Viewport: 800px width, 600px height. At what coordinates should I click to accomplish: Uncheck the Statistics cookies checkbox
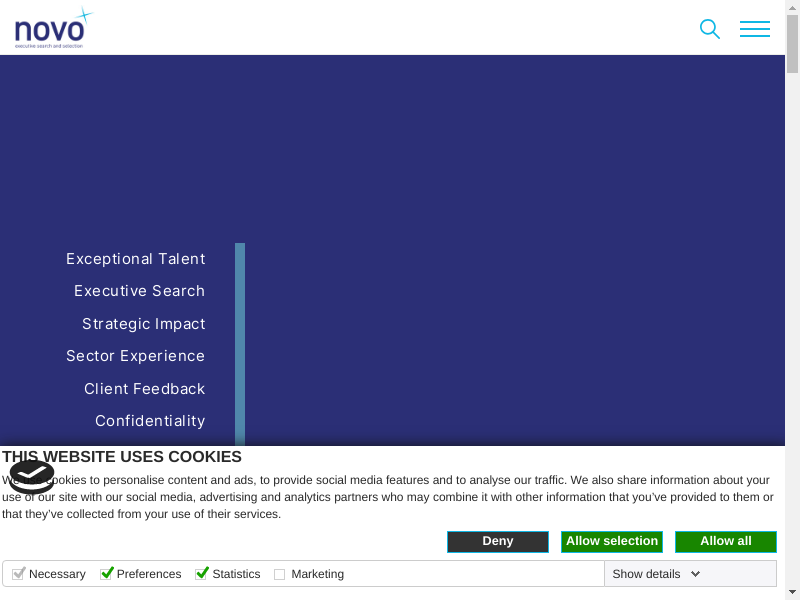pos(202,573)
